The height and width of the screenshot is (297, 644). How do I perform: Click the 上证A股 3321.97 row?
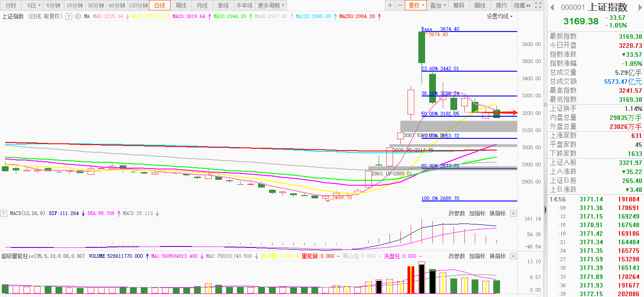pos(596,163)
